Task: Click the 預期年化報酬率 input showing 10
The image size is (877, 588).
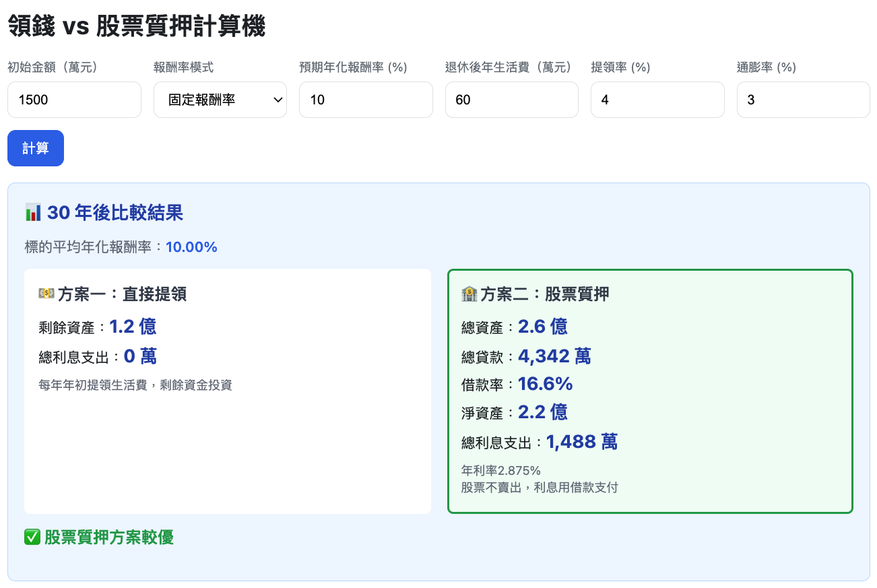Action: 365,100
